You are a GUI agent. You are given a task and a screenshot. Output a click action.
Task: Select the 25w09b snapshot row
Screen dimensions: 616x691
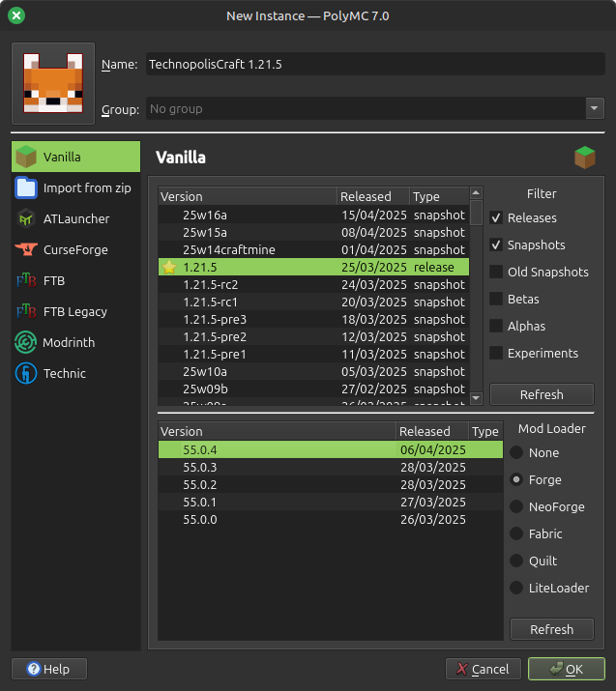[x=313, y=389]
